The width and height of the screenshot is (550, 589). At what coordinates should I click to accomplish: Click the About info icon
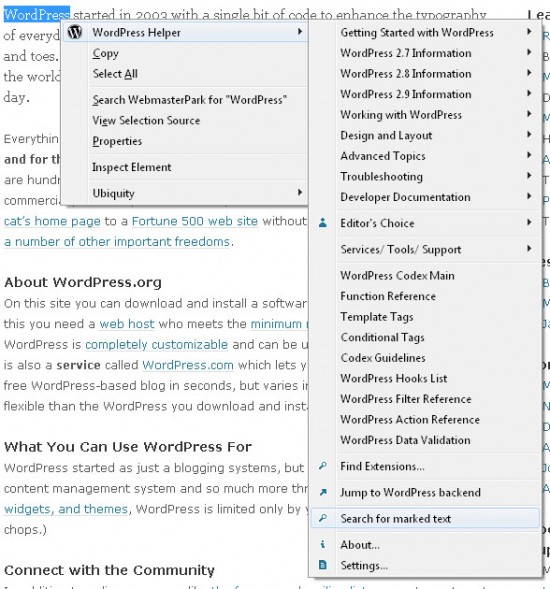point(323,544)
